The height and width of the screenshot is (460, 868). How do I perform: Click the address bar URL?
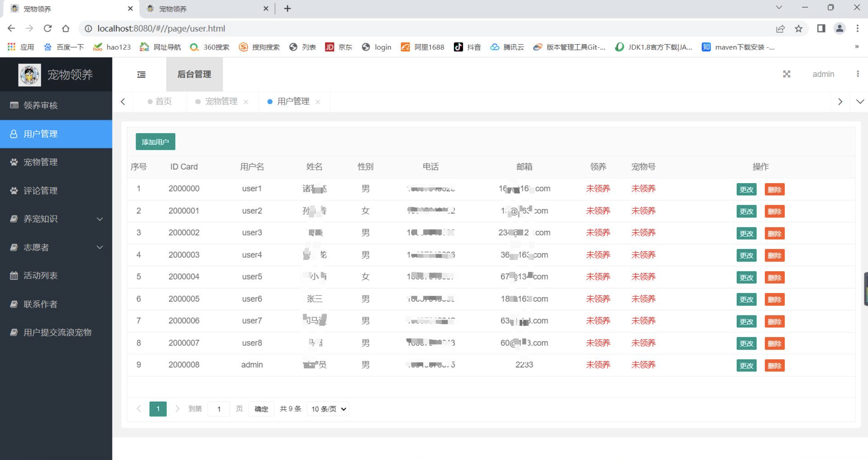[x=161, y=29]
